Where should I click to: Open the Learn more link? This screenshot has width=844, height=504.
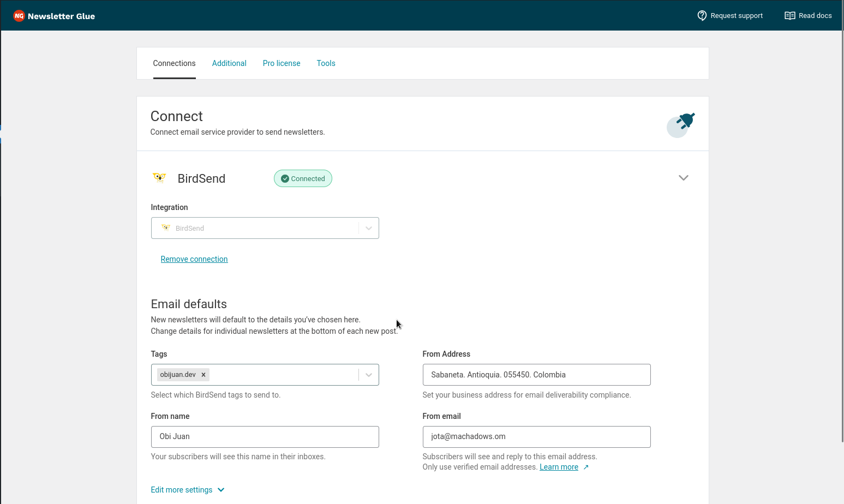coord(559,467)
